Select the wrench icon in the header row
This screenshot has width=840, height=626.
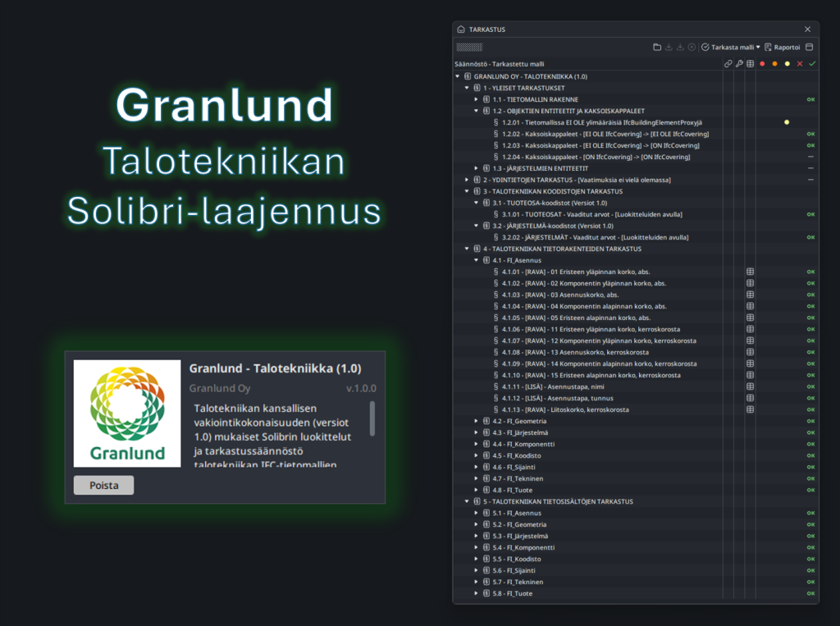tap(739, 62)
